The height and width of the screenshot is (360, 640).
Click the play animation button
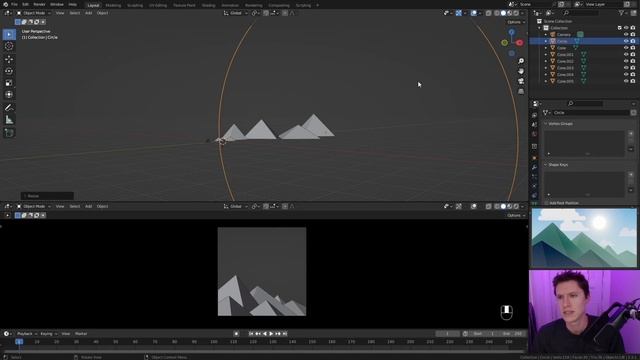click(271, 334)
